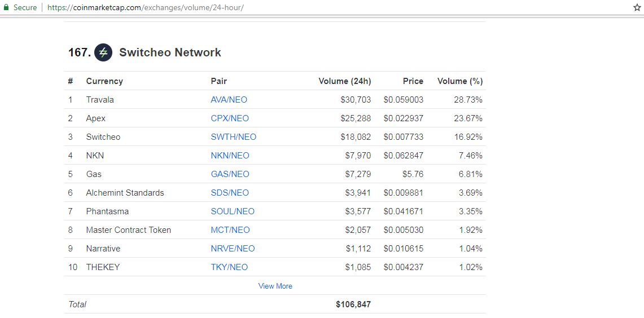The image size is (644, 318).
Task: Click the $0.041671 price value
Action: tap(404, 211)
